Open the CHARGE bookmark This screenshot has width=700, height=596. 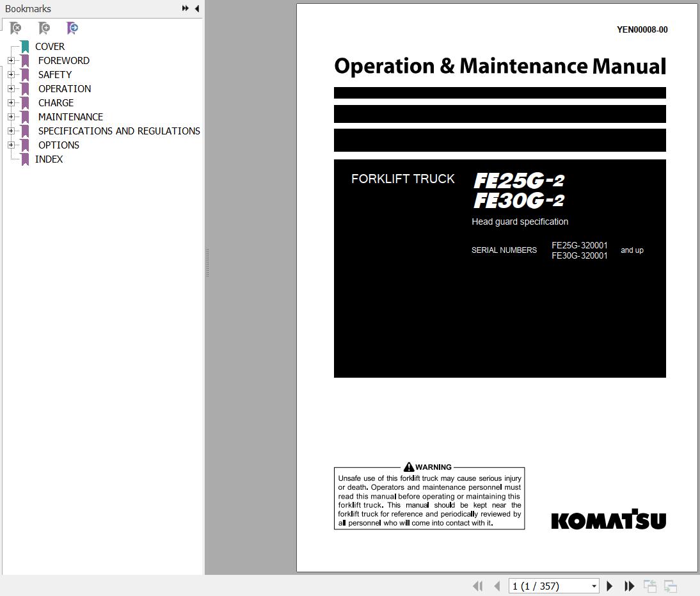coord(56,103)
